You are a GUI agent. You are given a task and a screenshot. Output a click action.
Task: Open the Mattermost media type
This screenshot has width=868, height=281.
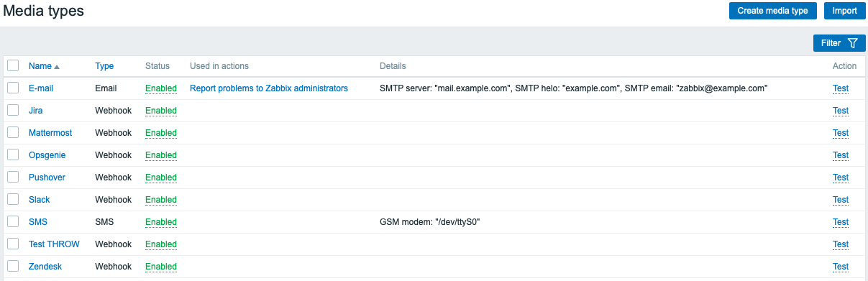(x=50, y=133)
